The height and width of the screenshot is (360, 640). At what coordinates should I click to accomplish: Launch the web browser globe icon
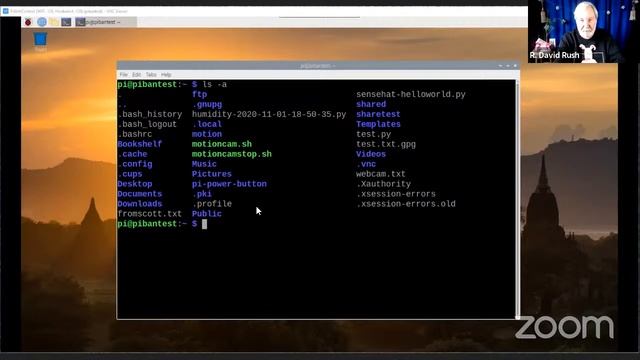click(42, 22)
